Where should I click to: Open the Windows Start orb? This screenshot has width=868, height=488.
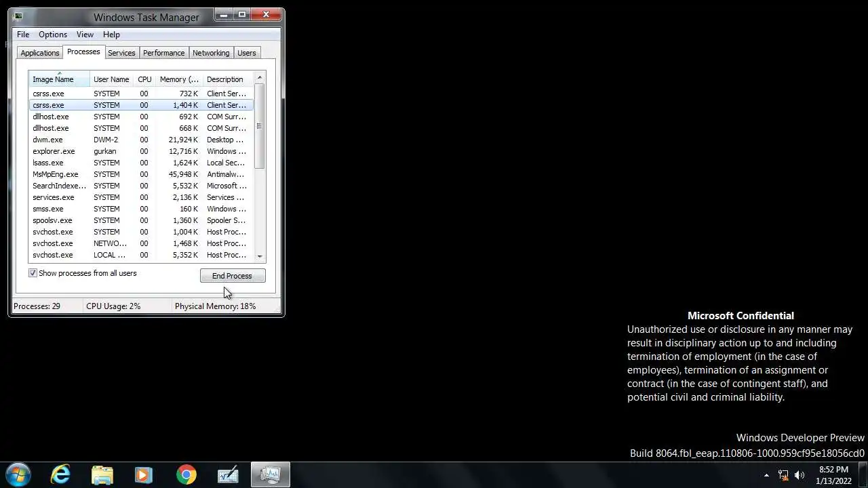click(18, 474)
